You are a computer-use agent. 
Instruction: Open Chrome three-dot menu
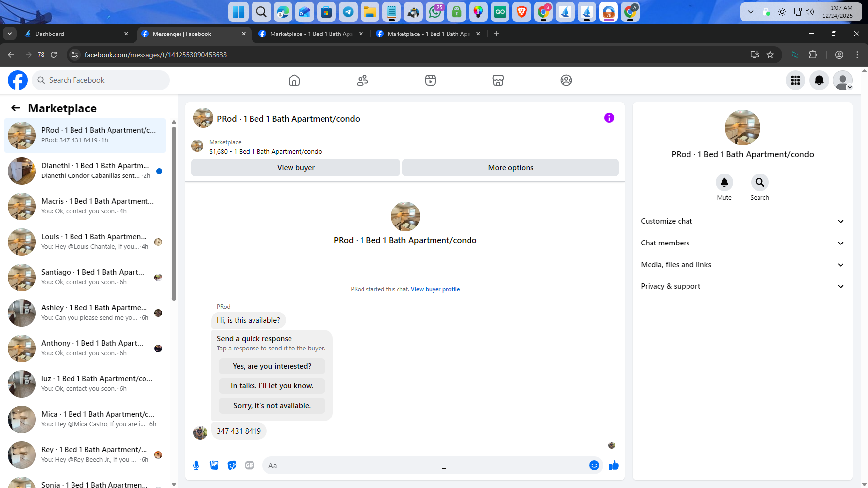click(857, 55)
